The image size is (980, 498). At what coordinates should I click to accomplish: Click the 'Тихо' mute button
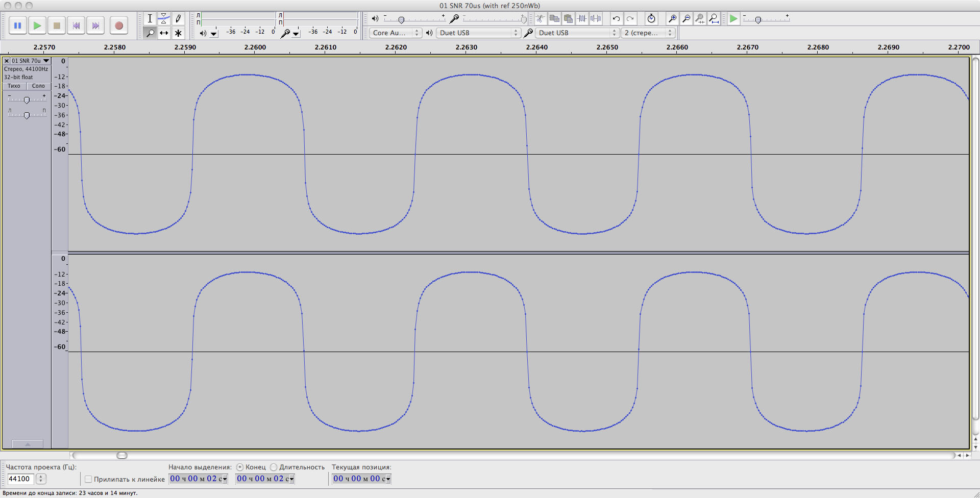[14, 86]
